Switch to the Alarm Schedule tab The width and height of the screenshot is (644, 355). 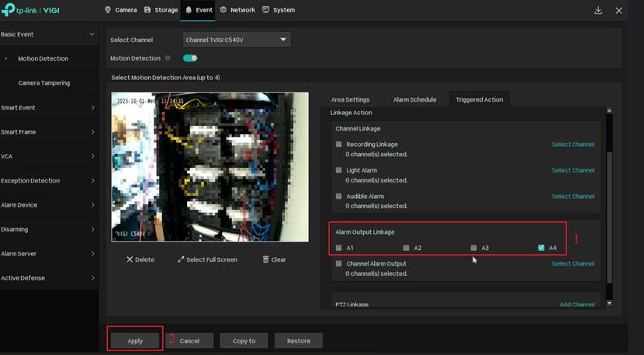[x=414, y=99]
